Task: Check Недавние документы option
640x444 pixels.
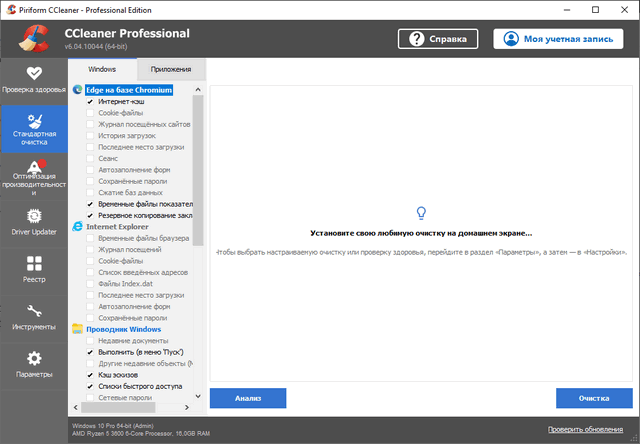Action: (x=90, y=341)
